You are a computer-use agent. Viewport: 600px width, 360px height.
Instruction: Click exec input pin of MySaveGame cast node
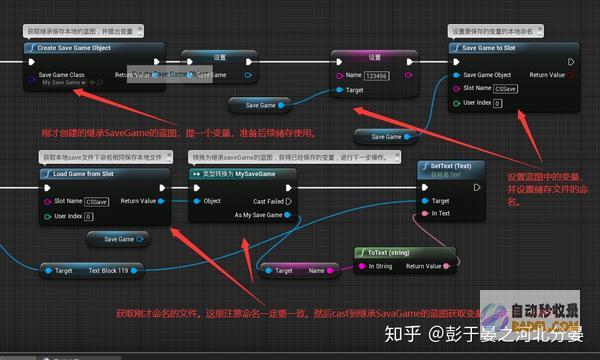coord(197,188)
